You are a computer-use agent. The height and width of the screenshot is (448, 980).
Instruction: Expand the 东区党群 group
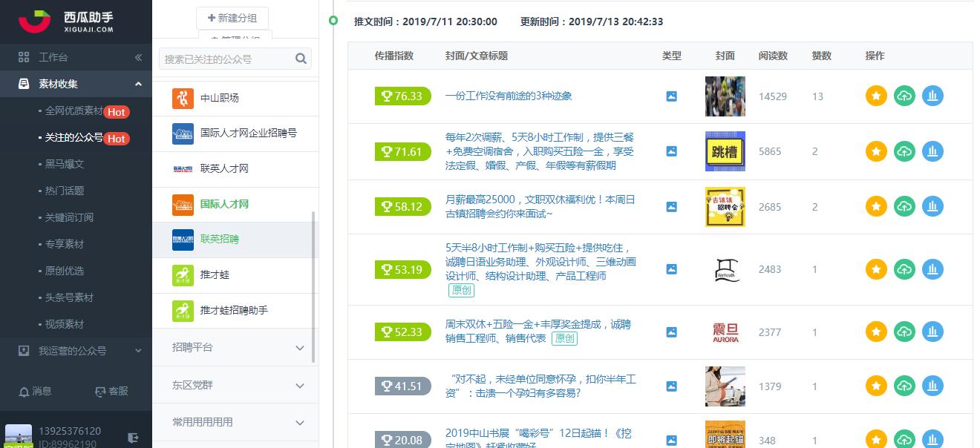click(235, 385)
